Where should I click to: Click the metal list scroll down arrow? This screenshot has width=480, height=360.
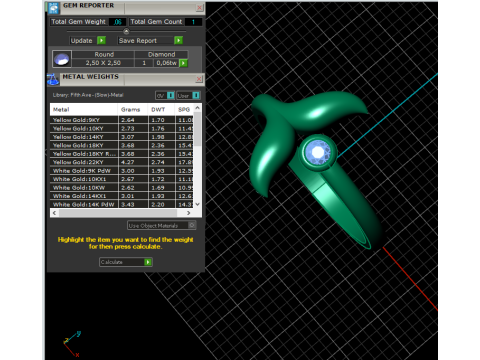(197, 204)
